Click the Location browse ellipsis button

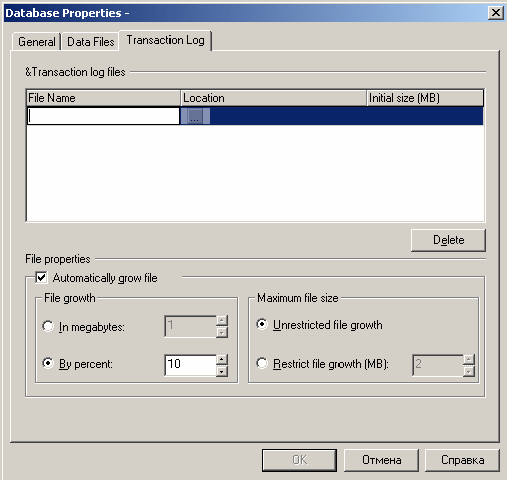pos(195,117)
